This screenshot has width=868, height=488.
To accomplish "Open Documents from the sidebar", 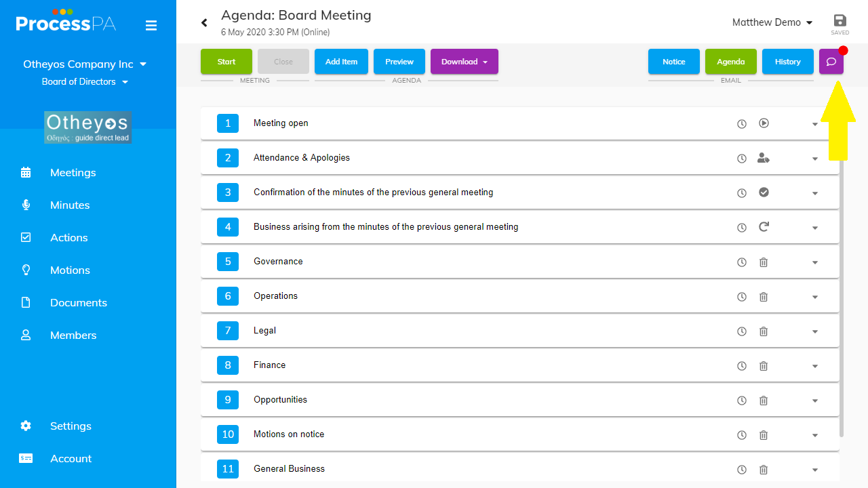I will pyautogui.click(x=78, y=302).
